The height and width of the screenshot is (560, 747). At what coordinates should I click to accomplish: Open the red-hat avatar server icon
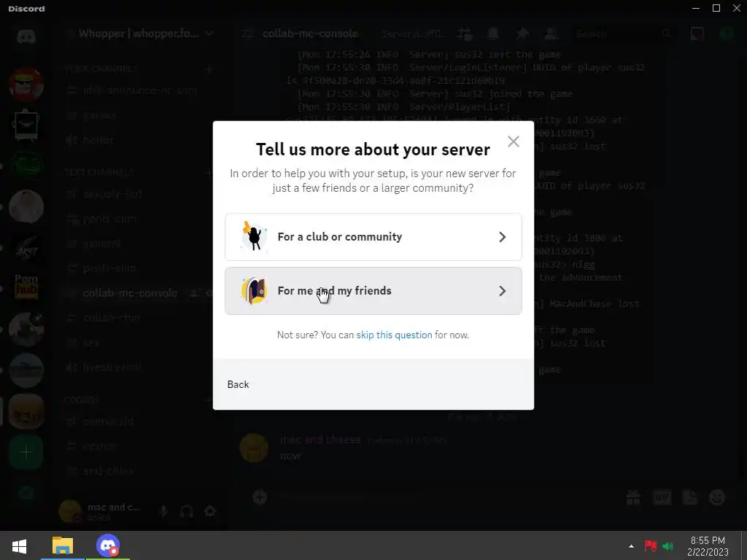point(26,85)
